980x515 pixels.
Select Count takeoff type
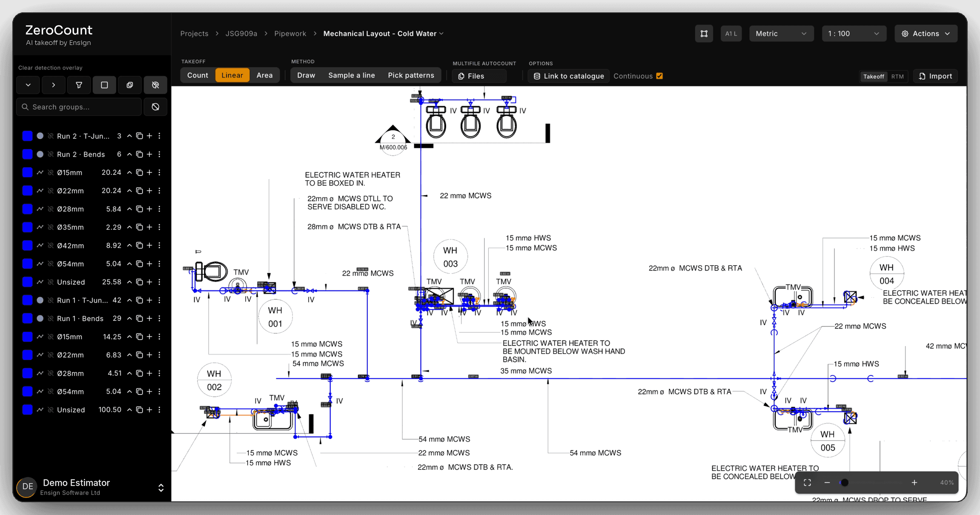pos(198,75)
